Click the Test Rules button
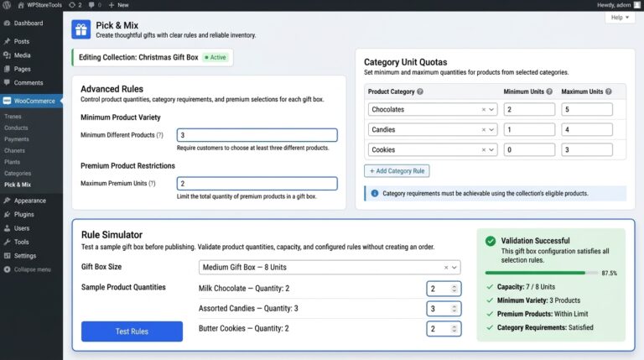 (x=132, y=331)
